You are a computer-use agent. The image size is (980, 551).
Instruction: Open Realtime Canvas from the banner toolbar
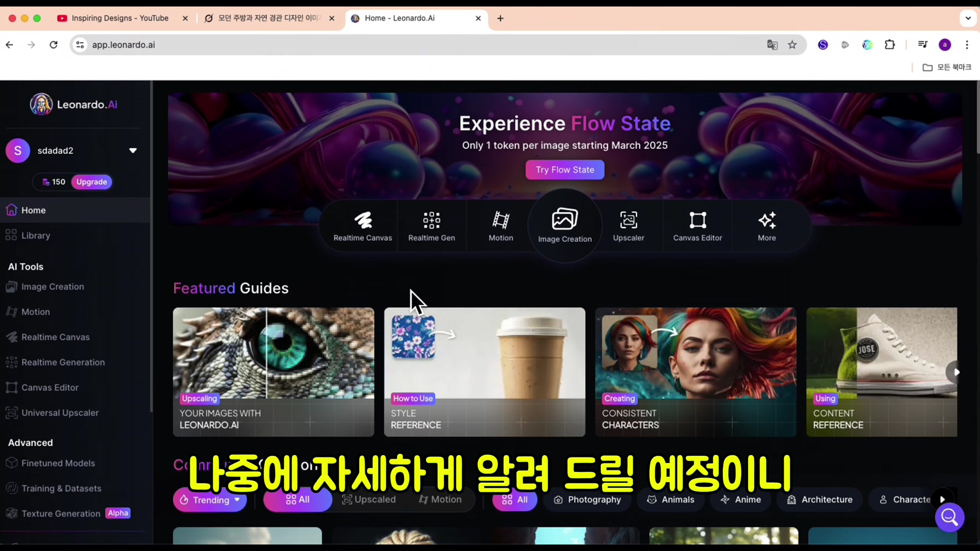[363, 226]
